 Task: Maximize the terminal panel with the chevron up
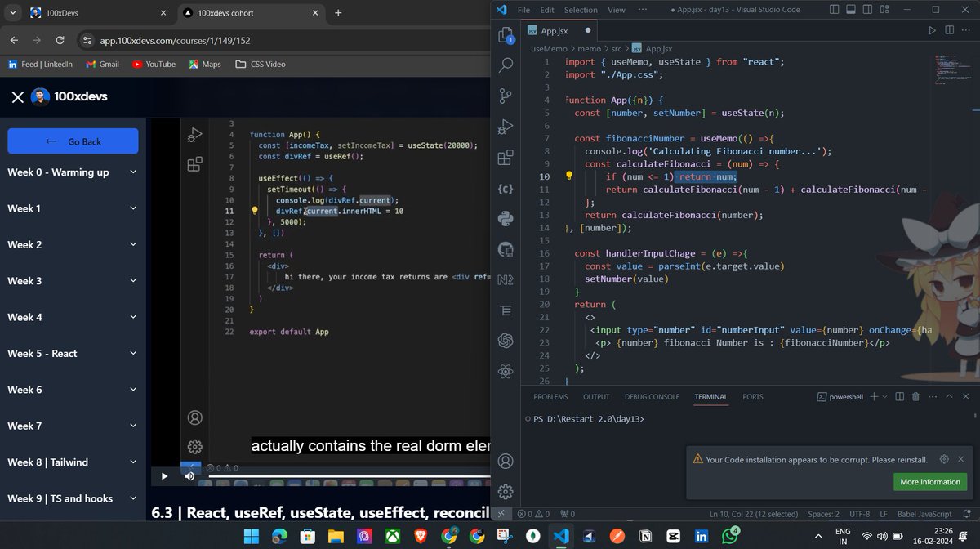[947, 396]
